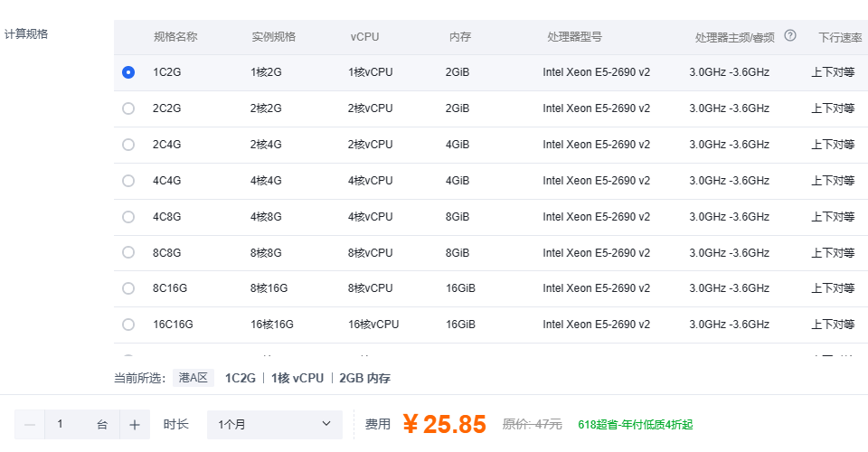Click the 内存 column header
868x452 pixels.
click(x=460, y=37)
